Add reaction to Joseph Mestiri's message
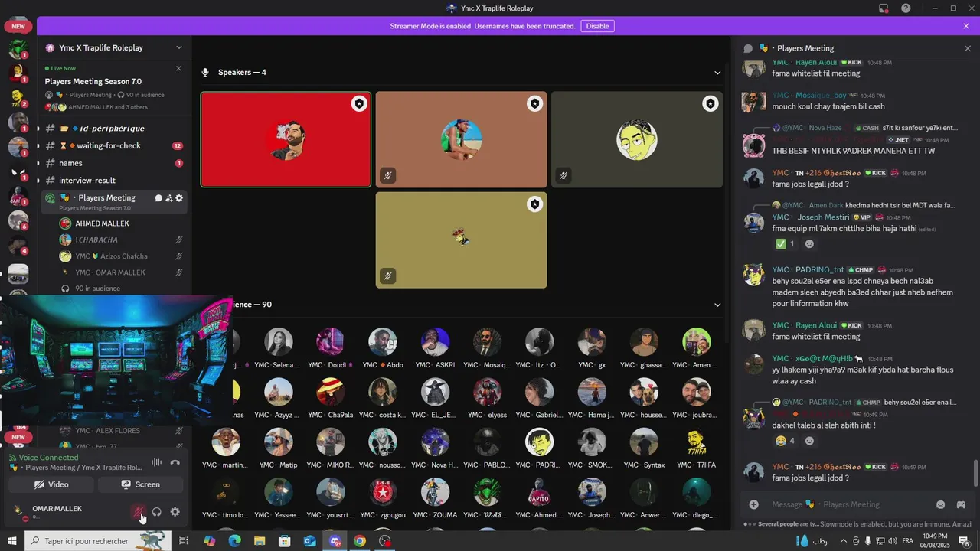 pyautogui.click(x=809, y=244)
